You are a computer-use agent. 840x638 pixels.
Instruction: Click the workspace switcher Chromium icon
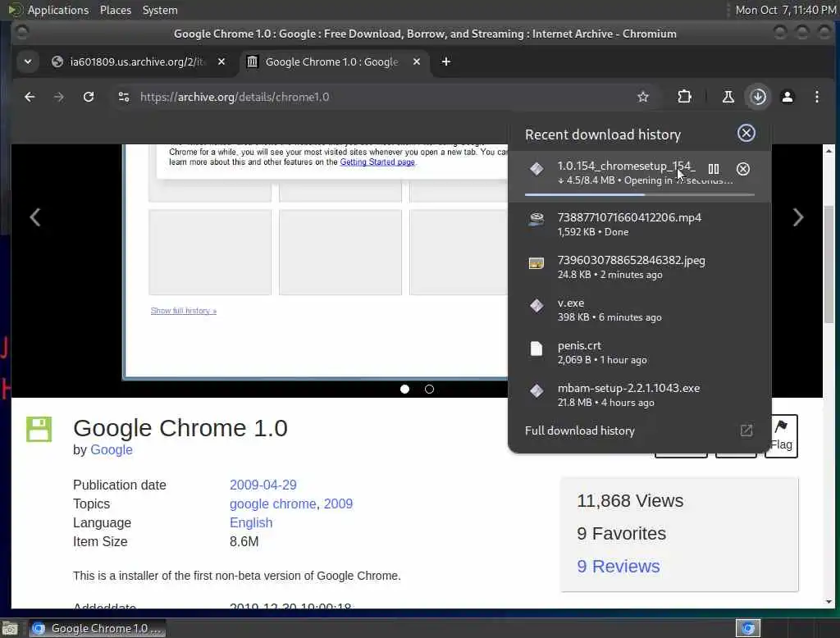tap(748, 628)
